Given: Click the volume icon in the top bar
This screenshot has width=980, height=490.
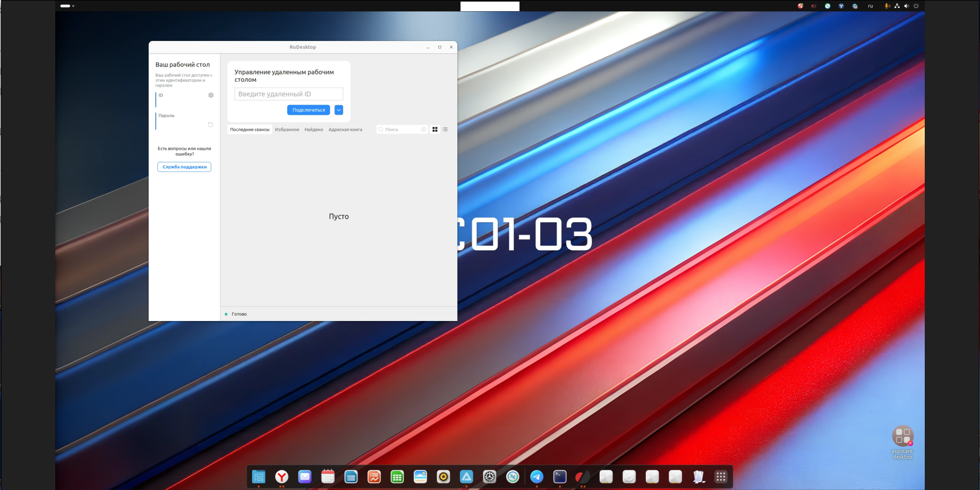Looking at the screenshot, I should click(x=906, y=6).
